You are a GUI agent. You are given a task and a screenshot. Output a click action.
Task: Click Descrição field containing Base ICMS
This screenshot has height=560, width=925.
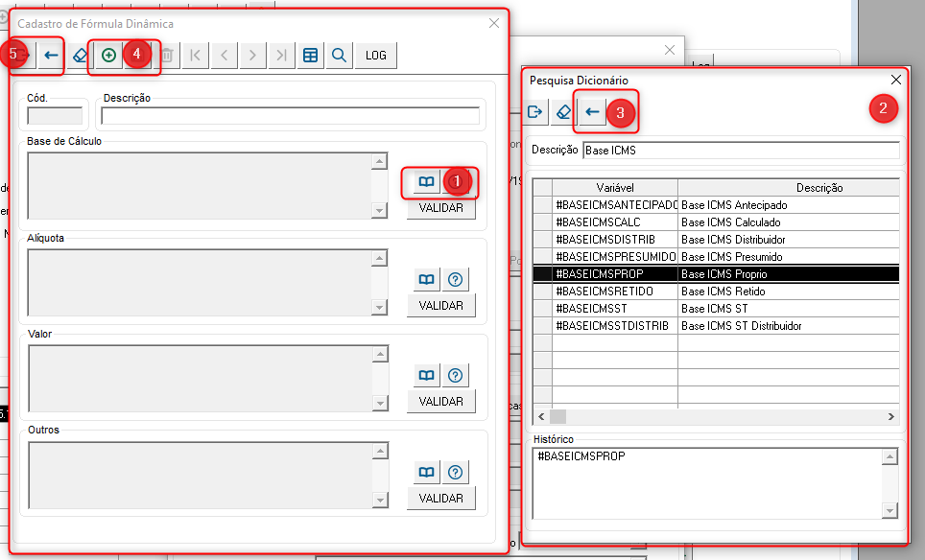pyautogui.click(x=741, y=151)
